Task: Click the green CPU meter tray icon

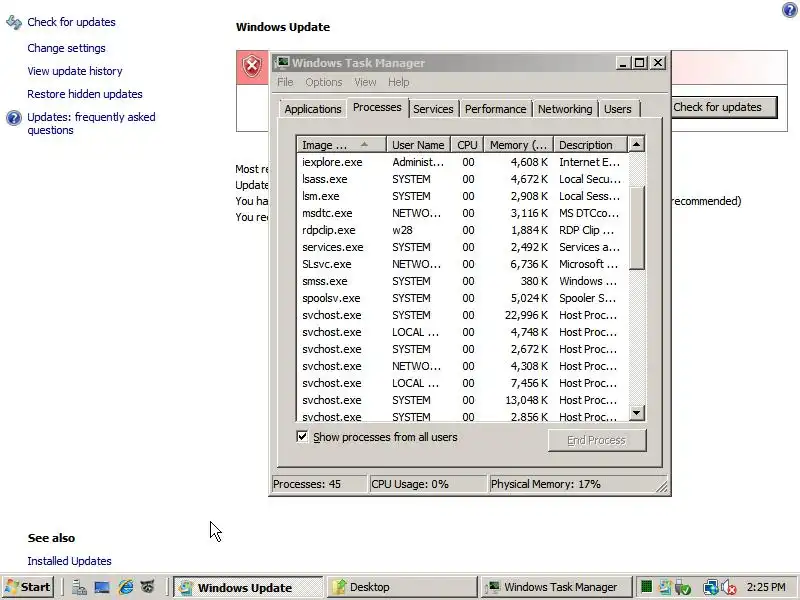Action: click(x=646, y=587)
